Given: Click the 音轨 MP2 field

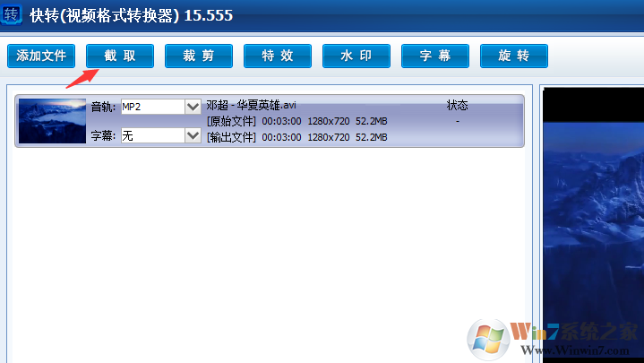Looking at the screenshot, I should pos(153,107).
